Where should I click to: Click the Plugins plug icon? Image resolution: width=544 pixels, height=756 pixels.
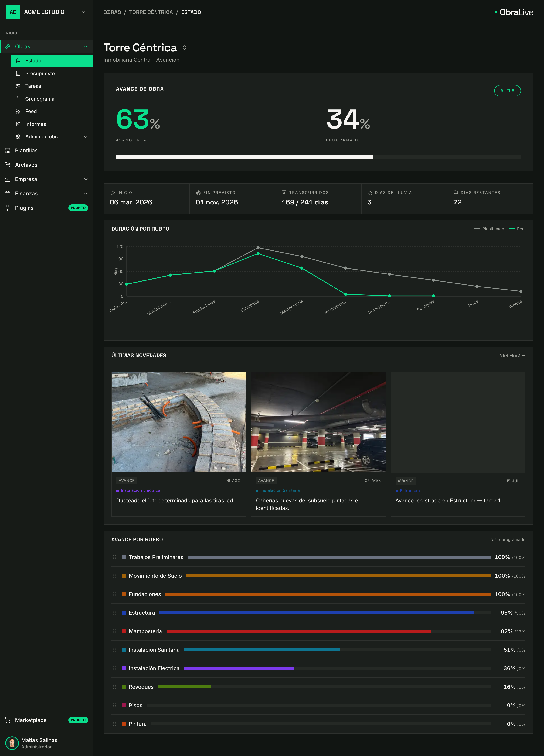tap(8, 208)
